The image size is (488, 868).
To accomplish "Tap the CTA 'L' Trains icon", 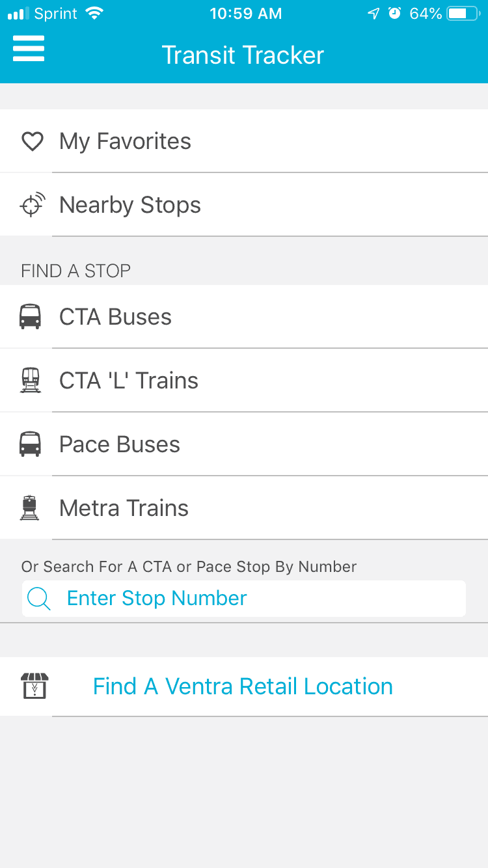I will [x=30, y=381].
